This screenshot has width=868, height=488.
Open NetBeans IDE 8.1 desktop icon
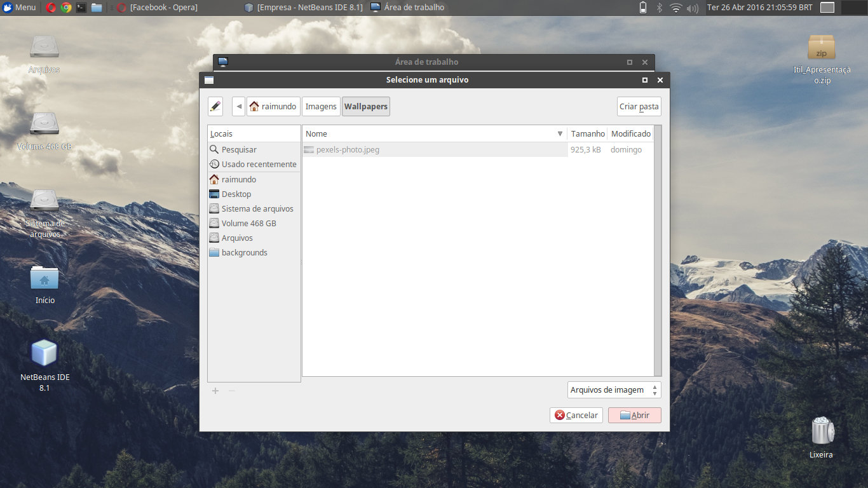[44, 353]
